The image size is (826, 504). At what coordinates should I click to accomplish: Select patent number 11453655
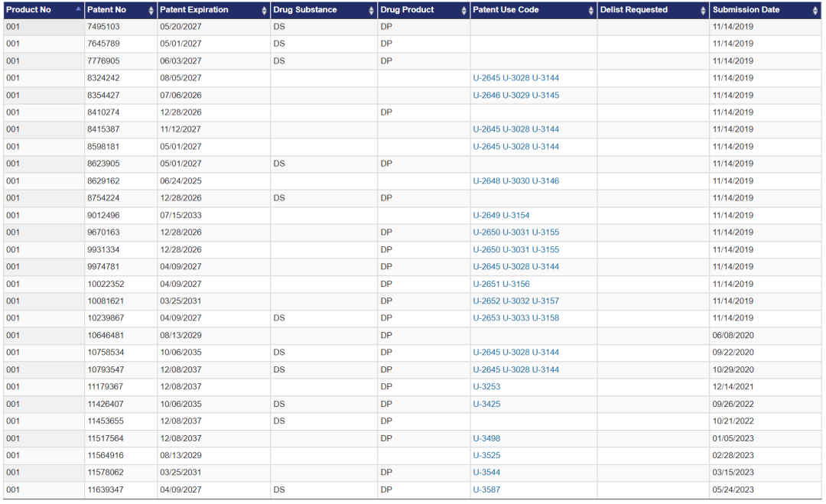(106, 421)
